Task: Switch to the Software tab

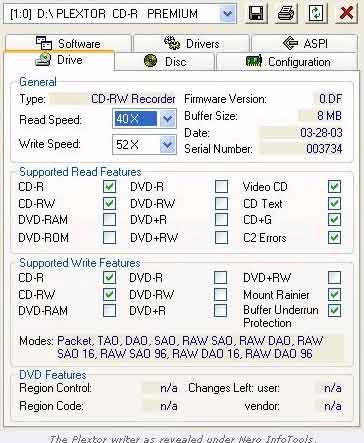Action: 68,43
